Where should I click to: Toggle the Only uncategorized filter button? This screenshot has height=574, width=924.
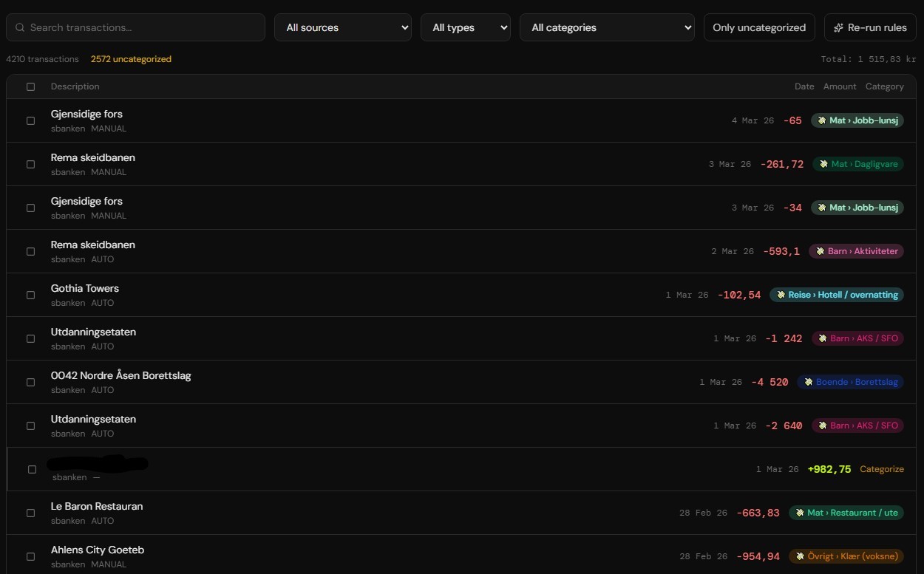coord(759,27)
